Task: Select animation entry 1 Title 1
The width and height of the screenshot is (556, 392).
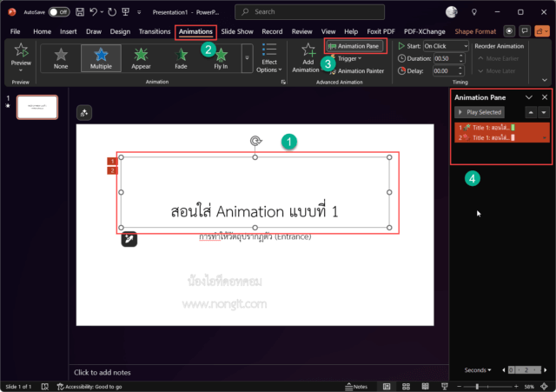Action: click(502, 128)
